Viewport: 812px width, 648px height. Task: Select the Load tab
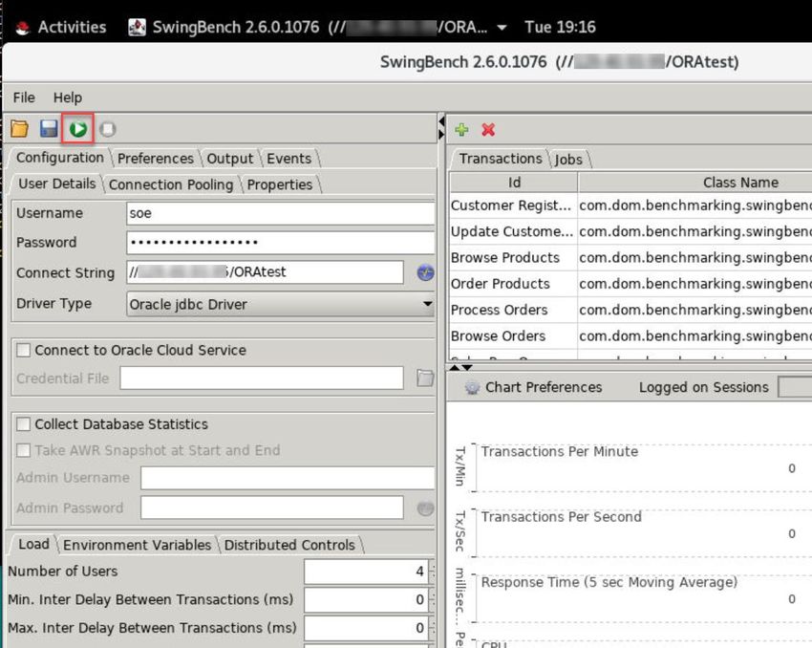point(33,544)
